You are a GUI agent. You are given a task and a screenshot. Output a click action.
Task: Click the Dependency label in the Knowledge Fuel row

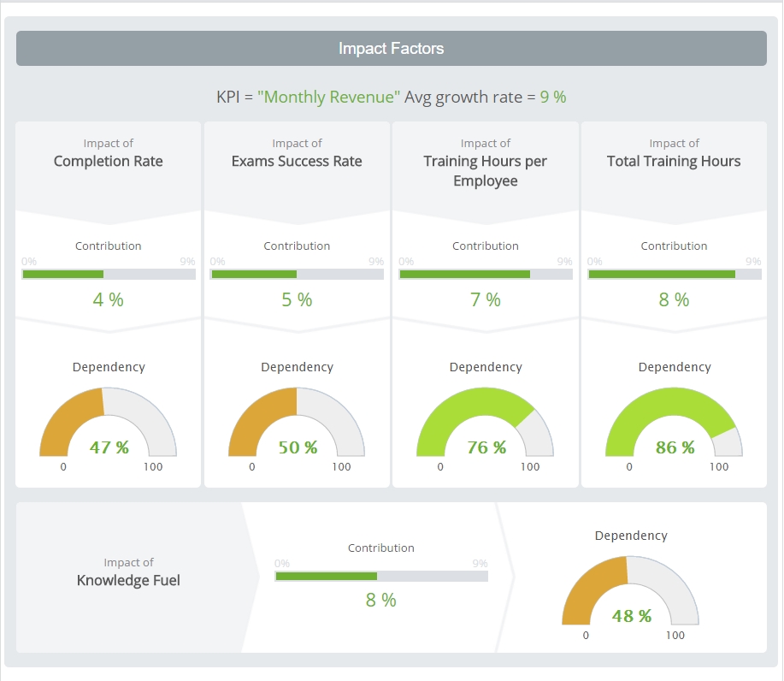631,536
